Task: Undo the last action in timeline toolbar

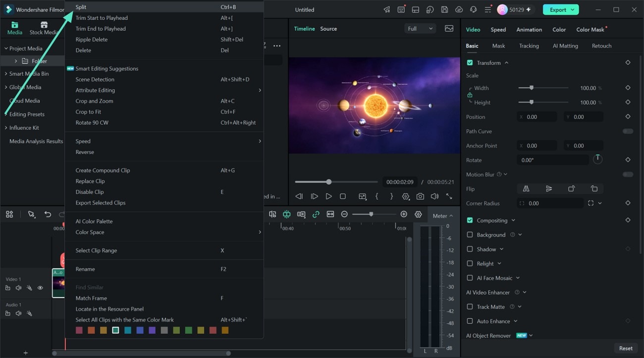Action: click(48, 214)
